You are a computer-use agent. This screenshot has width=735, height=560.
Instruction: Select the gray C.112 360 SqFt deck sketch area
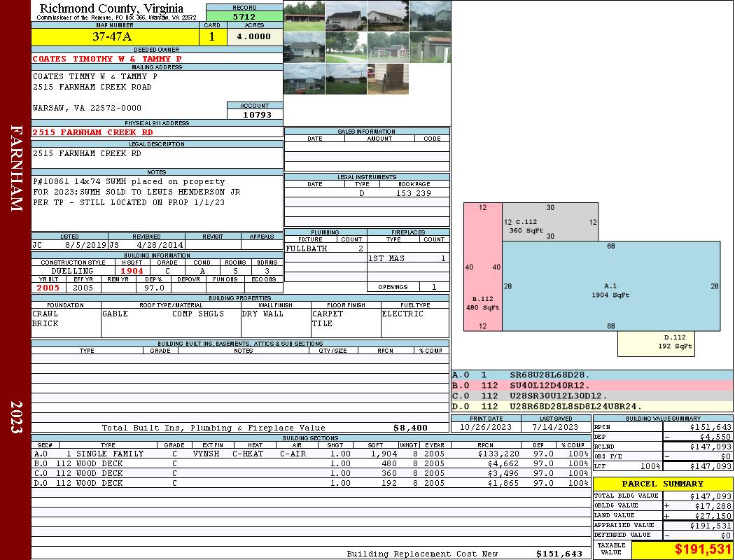[550, 222]
